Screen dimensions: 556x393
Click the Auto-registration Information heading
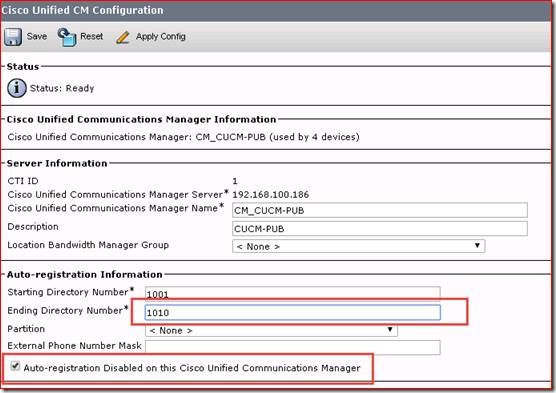point(84,275)
